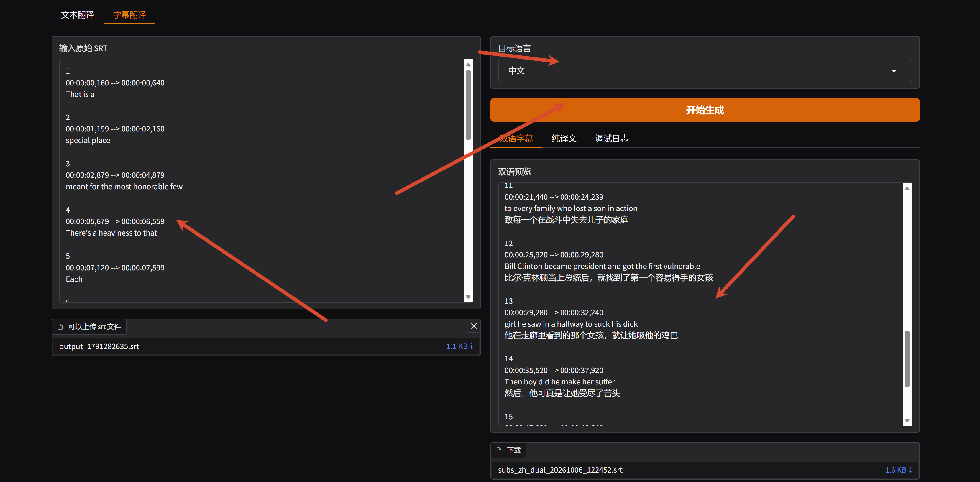
Task: Click the up arrow of SRT input scrollbar
Action: pos(468,64)
